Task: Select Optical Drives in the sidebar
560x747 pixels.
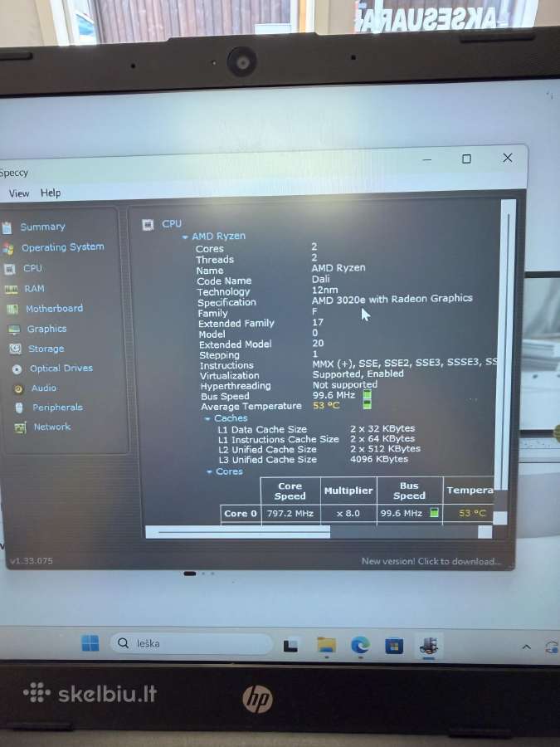Action: click(61, 369)
